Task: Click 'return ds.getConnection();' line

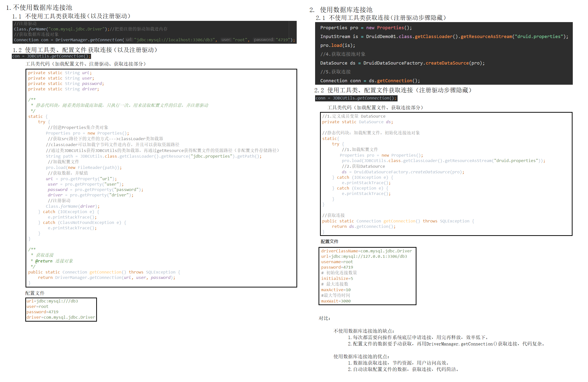Action: (364, 227)
